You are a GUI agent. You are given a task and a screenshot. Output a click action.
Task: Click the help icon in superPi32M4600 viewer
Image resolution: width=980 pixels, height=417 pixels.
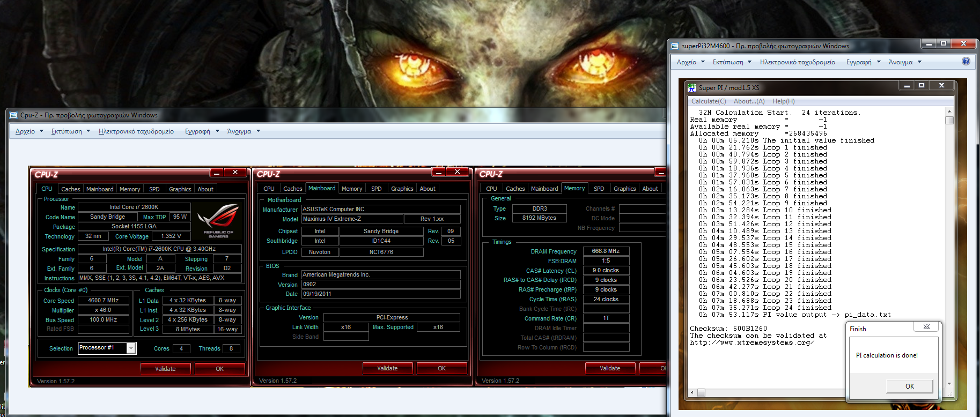click(x=966, y=61)
